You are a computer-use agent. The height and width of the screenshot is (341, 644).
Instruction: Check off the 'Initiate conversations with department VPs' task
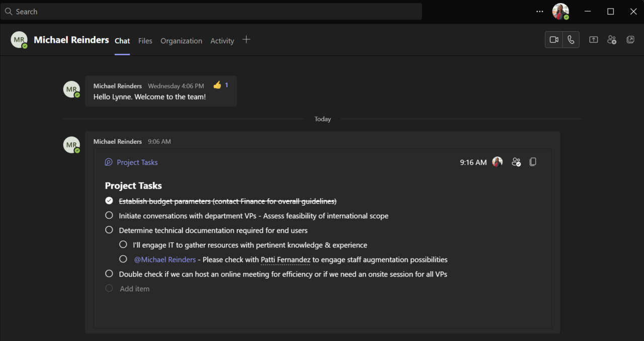click(x=109, y=215)
